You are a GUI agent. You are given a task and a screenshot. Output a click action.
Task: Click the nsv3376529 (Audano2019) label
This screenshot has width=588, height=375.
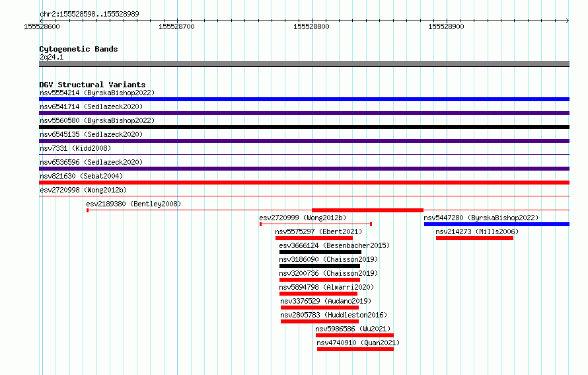[x=326, y=301]
